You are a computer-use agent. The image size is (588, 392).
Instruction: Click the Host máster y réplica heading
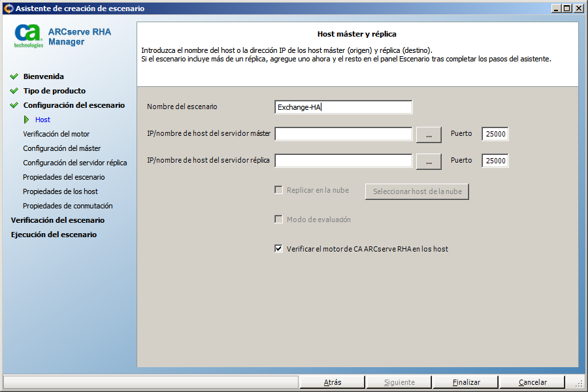pyautogui.click(x=357, y=34)
